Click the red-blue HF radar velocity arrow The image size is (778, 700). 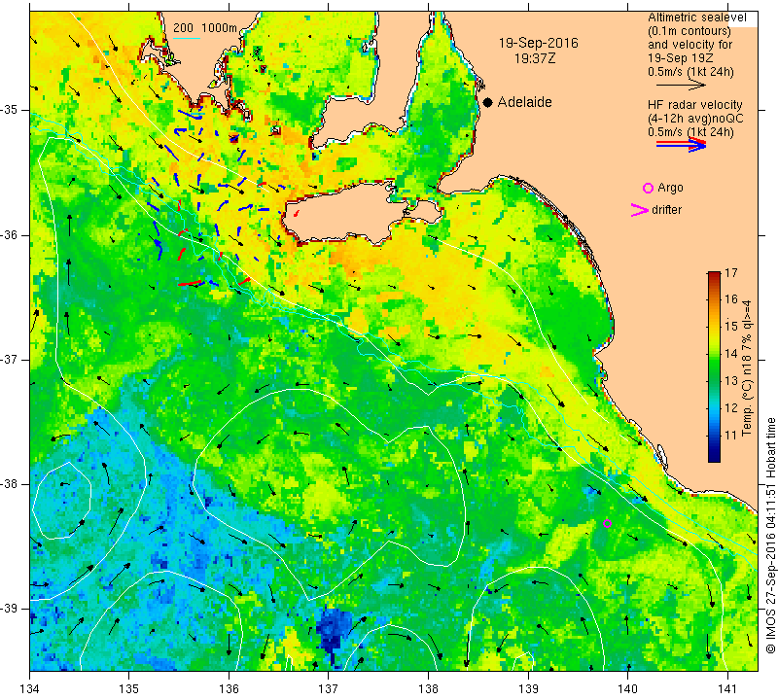(x=681, y=144)
